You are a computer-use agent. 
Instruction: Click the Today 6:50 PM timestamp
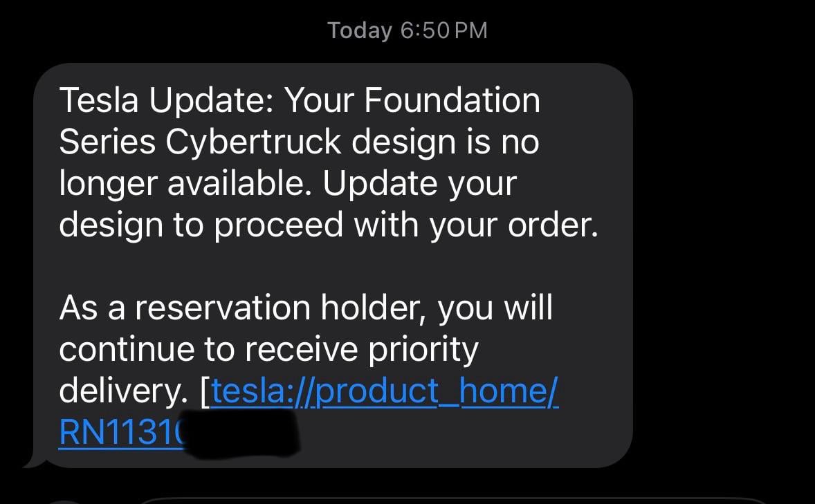(x=407, y=30)
